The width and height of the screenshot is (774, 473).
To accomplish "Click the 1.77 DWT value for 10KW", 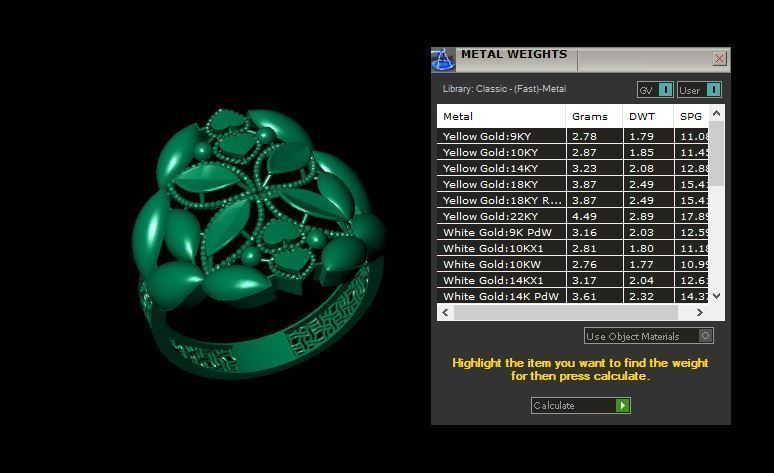I will pos(641,264).
